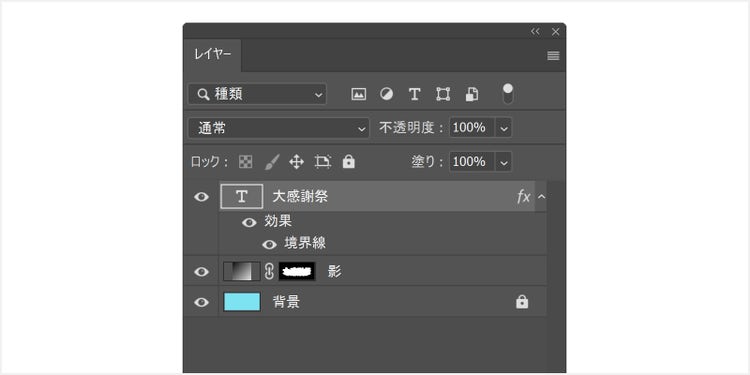This screenshot has width=750, height=375.
Task: Select the 大感謝祭 type layer thumbnail
Action: point(242,196)
